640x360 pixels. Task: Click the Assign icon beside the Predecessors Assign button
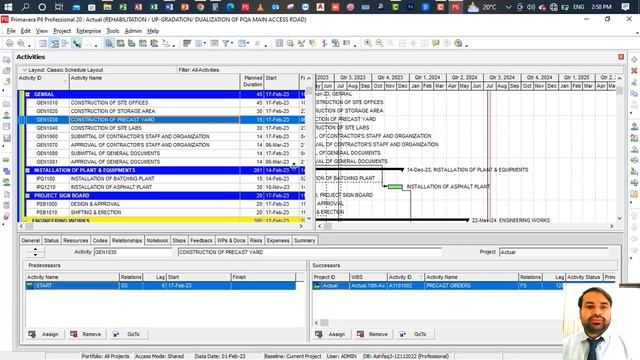tap(32, 334)
